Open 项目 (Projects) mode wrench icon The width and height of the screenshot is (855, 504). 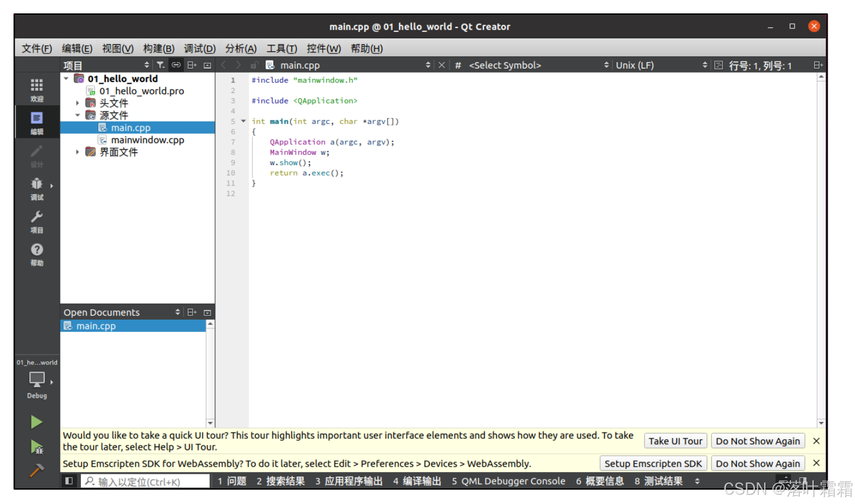(37, 221)
